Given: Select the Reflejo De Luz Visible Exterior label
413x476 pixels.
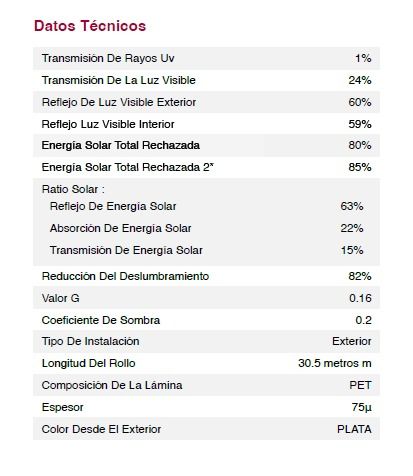Looking at the screenshot, I should click(x=119, y=102).
